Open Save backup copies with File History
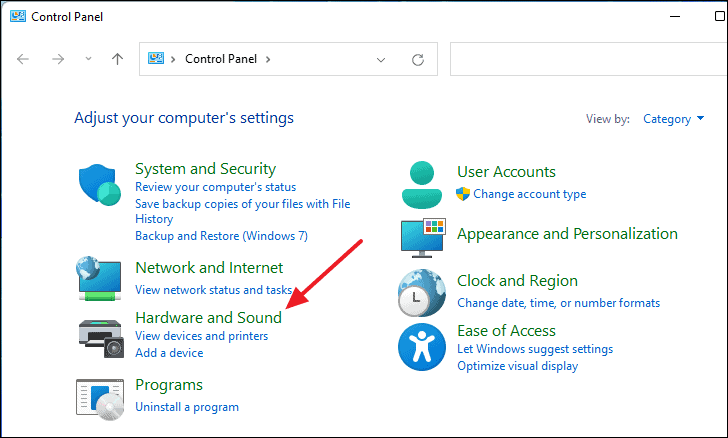Image resolution: width=728 pixels, height=438 pixels. tap(242, 211)
